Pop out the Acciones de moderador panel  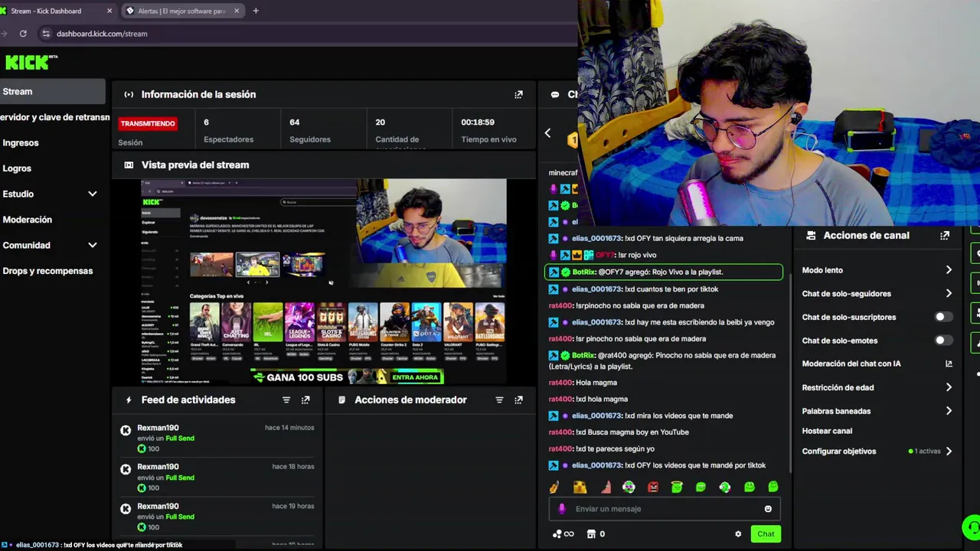point(518,399)
